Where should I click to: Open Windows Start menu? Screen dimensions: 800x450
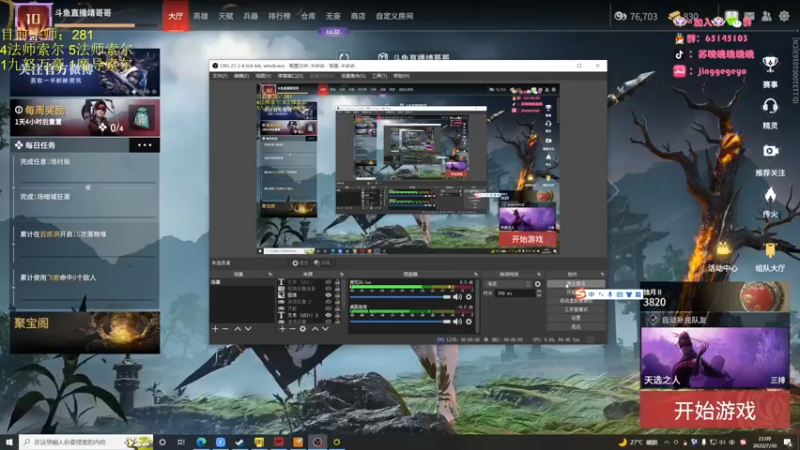9,442
